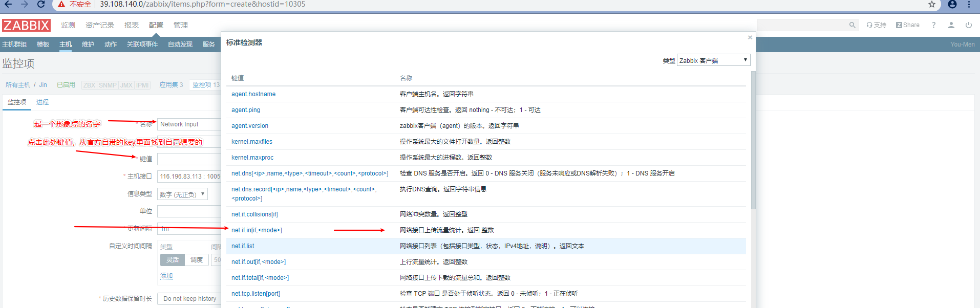This screenshot has height=308, width=980.
Task: Switch to the 进程 tab
Action: [x=42, y=102]
